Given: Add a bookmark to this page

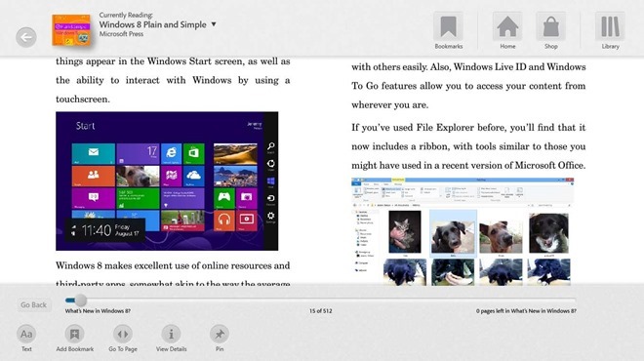Looking at the screenshot, I should coord(75,338).
